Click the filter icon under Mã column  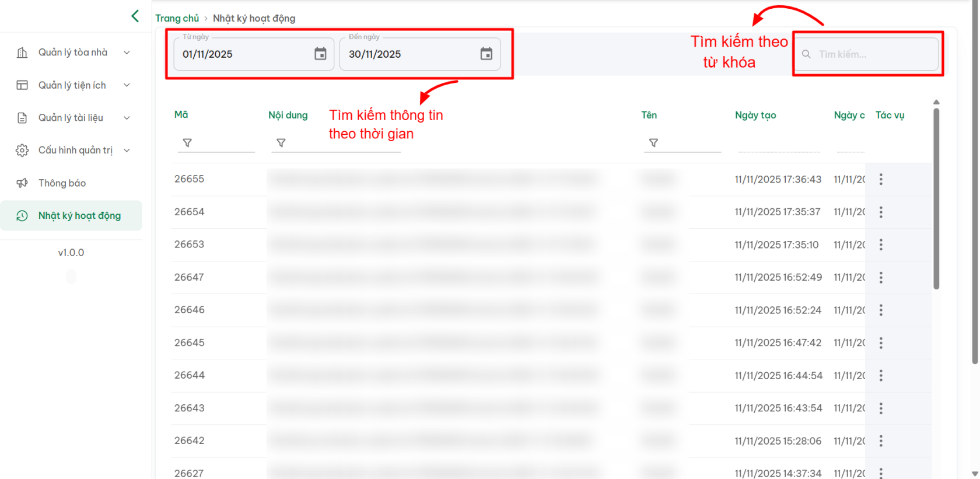tap(187, 143)
